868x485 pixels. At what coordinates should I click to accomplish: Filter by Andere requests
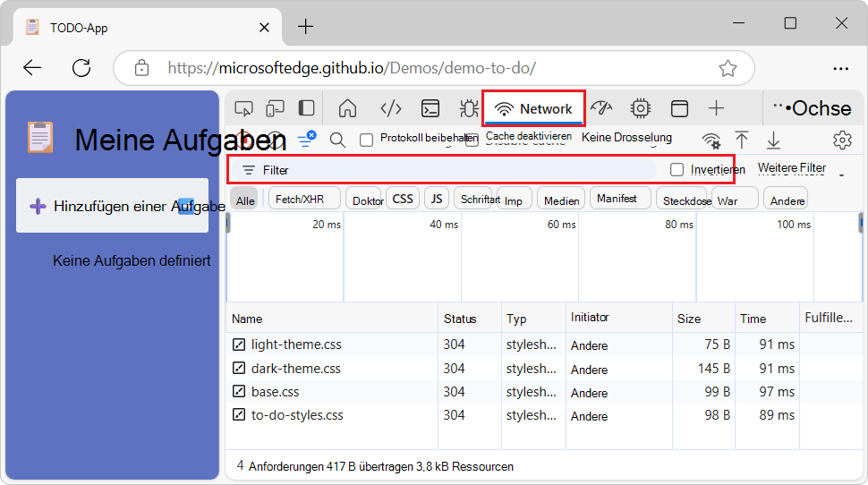coord(786,200)
